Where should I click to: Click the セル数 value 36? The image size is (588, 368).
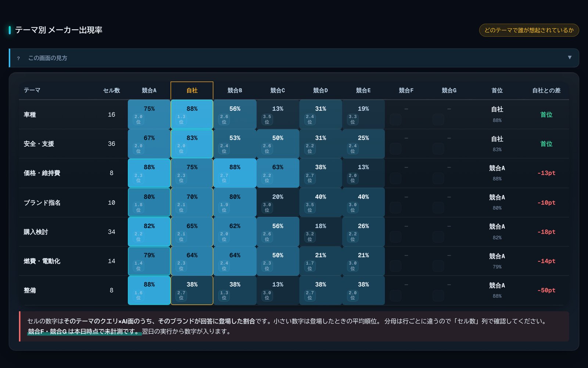(111, 144)
